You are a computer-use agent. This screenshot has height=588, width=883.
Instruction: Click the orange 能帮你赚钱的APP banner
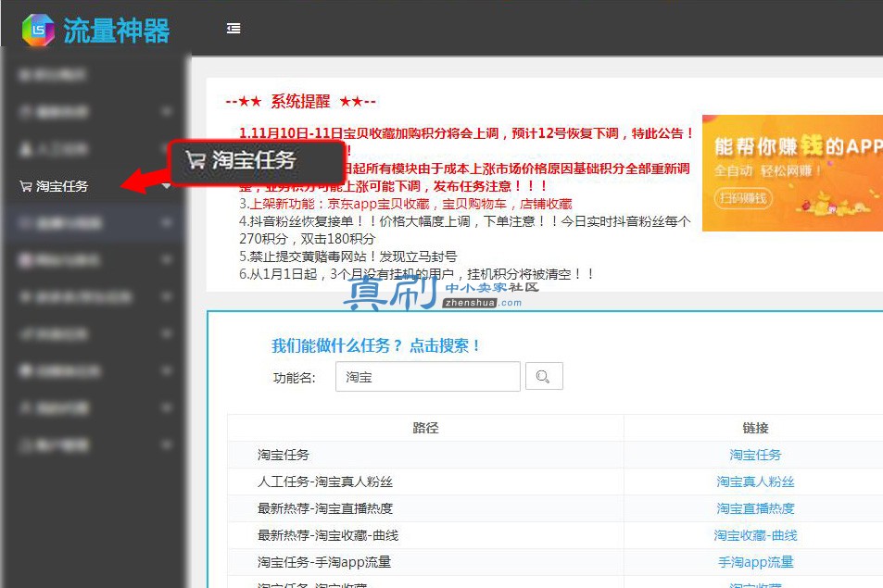(792, 173)
